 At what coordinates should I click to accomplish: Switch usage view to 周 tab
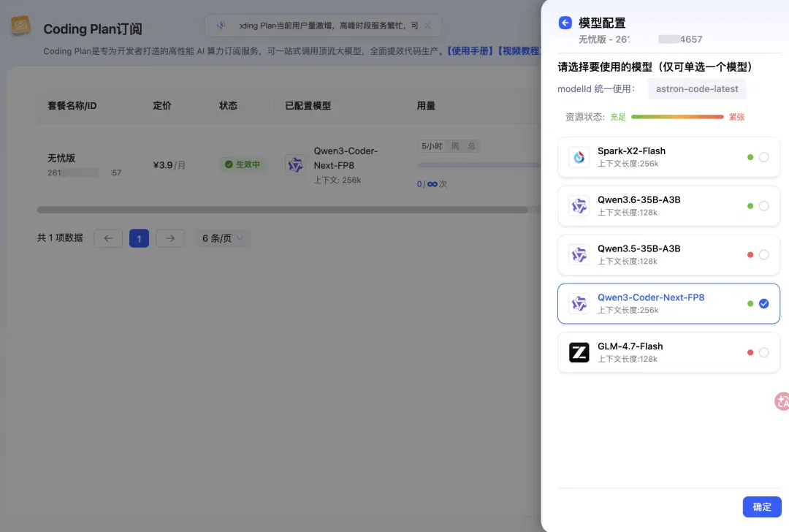click(x=455, y=146)
